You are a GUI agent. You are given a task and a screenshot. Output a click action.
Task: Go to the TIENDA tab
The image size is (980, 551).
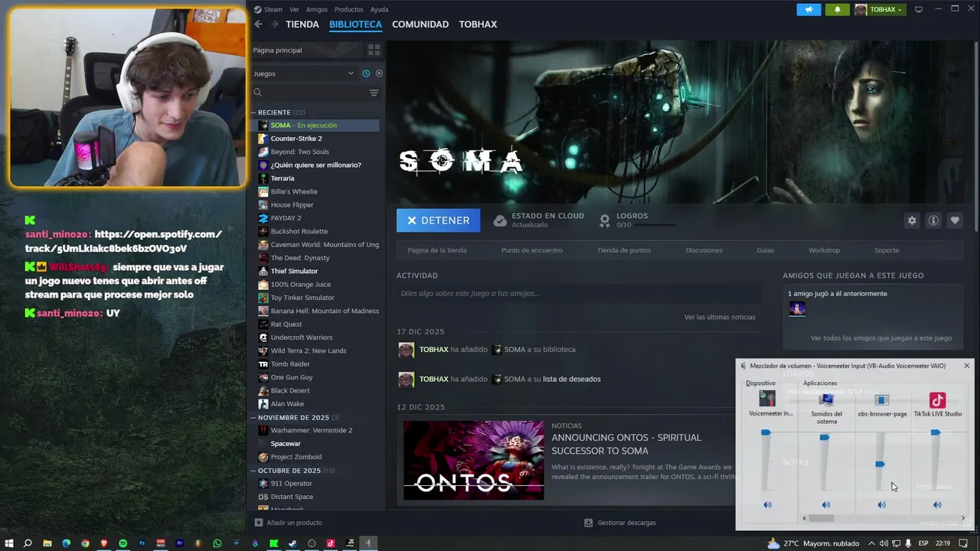pos(302,24)
